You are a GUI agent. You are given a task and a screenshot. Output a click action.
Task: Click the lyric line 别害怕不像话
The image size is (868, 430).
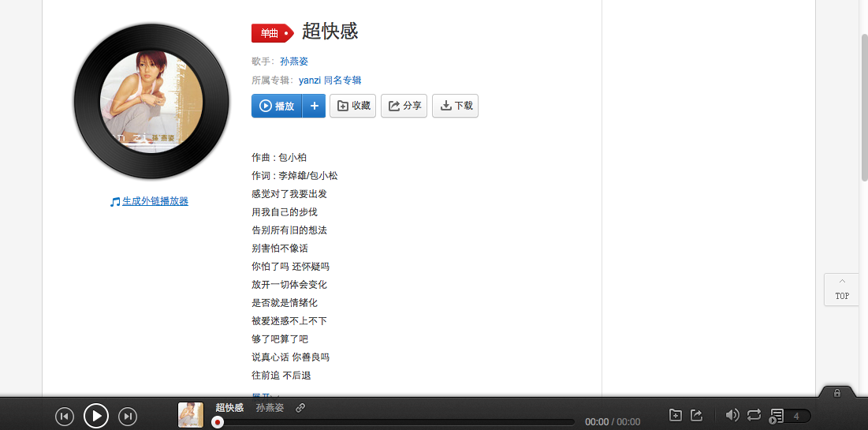(x=280, y=249)
